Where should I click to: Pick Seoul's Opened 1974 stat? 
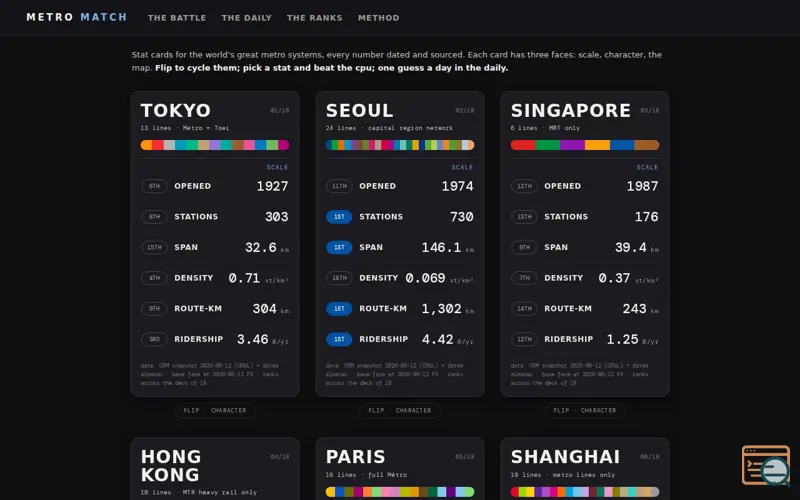399,186
